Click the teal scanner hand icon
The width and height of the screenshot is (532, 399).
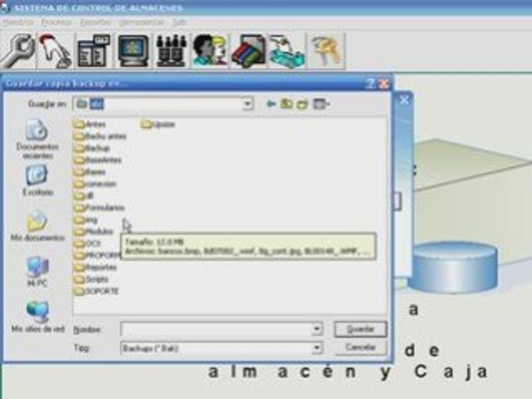[287, 51]
